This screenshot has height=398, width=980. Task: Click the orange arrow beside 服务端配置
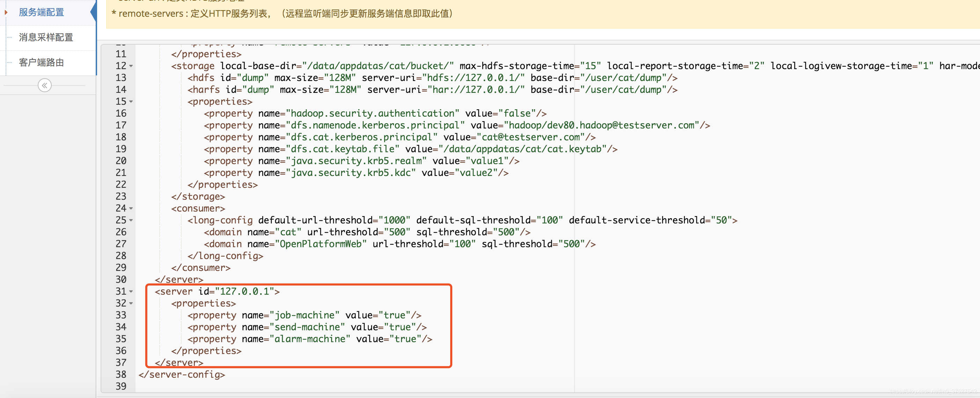[x=6, y=12]
